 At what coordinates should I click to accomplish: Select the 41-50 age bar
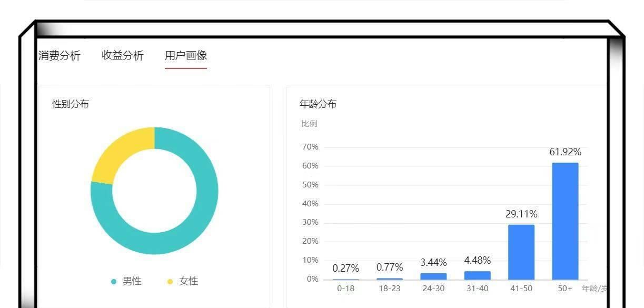click(521, 252)
